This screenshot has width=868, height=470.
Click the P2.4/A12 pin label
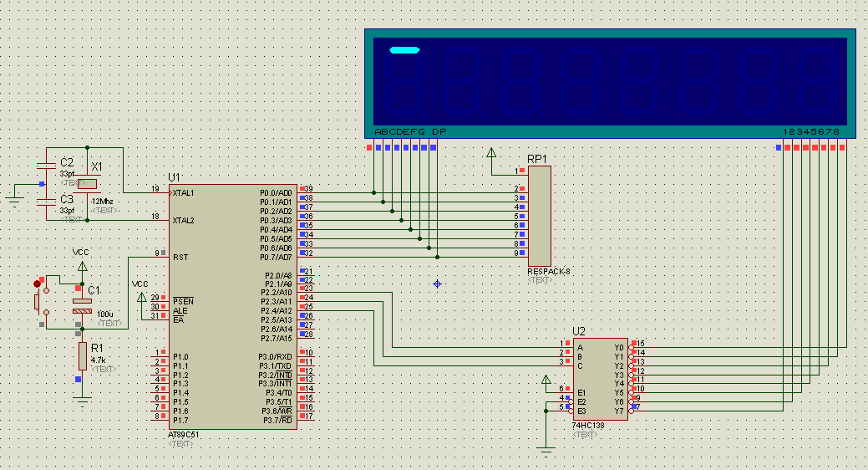click(277, 311)
